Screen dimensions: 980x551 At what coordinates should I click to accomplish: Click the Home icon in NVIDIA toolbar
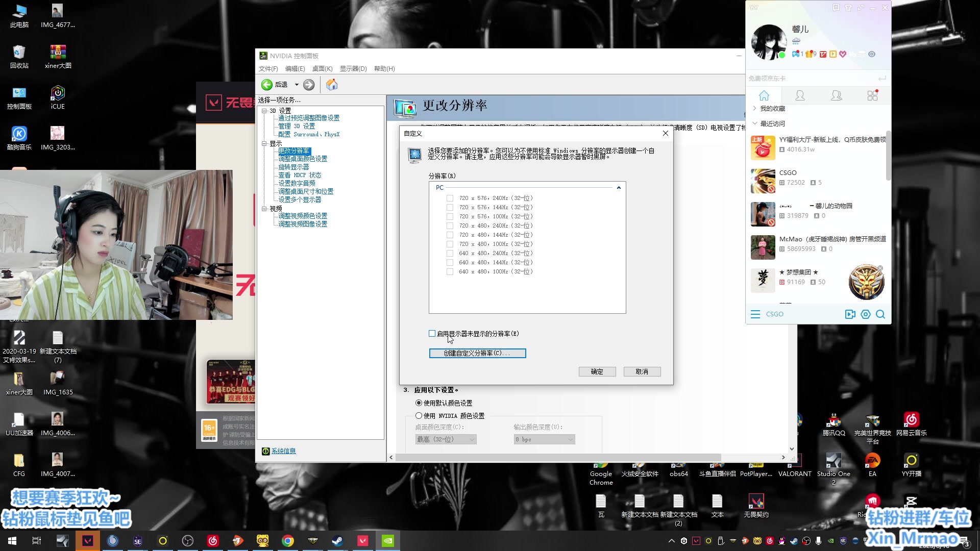point(332,85)
